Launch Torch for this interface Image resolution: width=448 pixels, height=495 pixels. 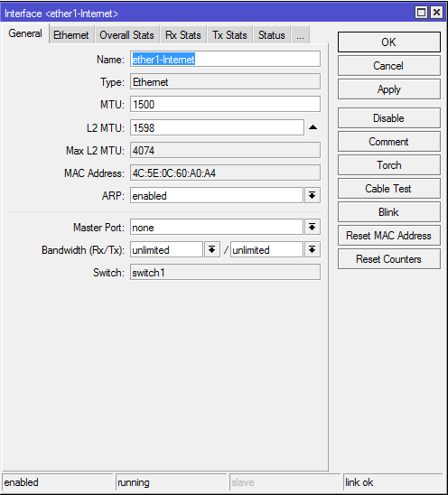tap(389, 165)
